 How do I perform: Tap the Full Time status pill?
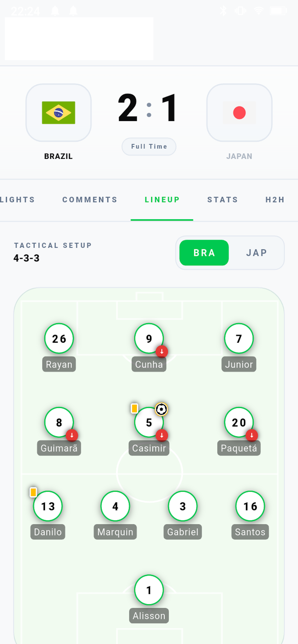(149, 146)
